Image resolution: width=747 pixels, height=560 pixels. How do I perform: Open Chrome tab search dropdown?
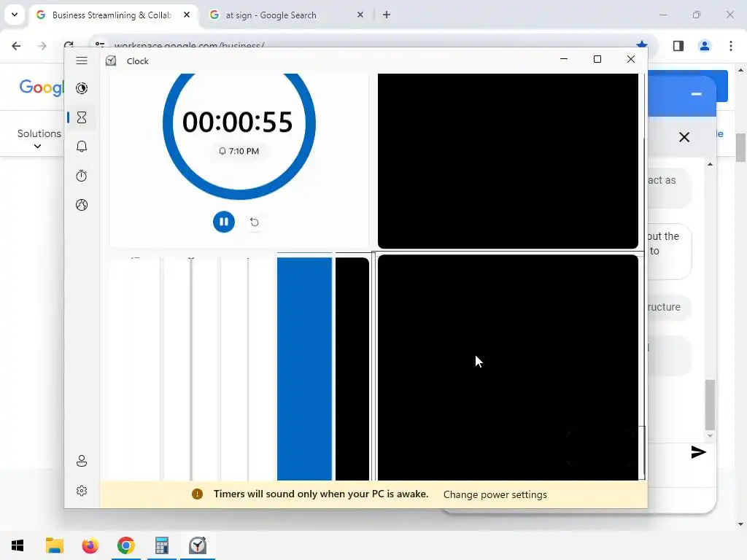(x=15, y=15)
